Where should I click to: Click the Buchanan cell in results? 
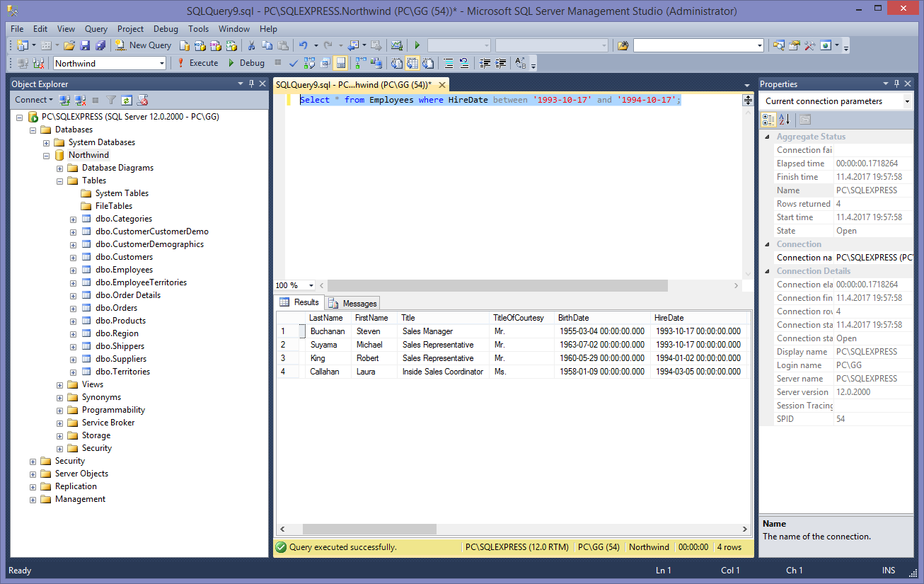(328, 331)
